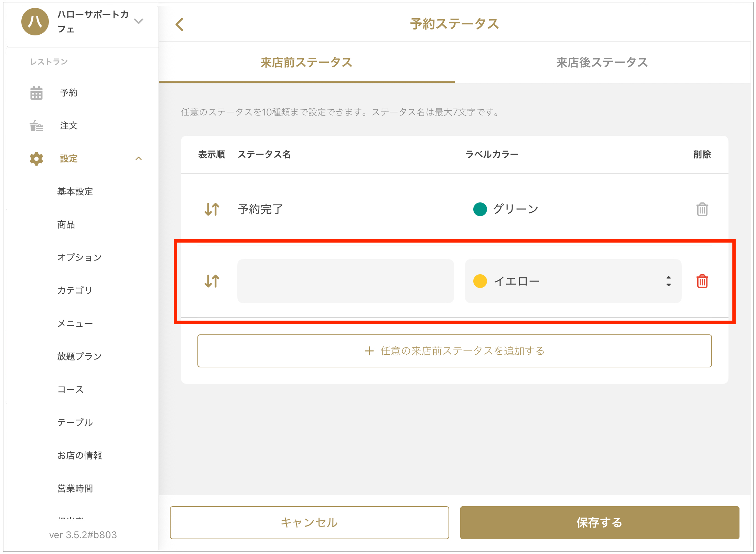Open 基本設定 in the sidebar
The width and height of the screenshot is (756, 554).
tap(75, 192)
